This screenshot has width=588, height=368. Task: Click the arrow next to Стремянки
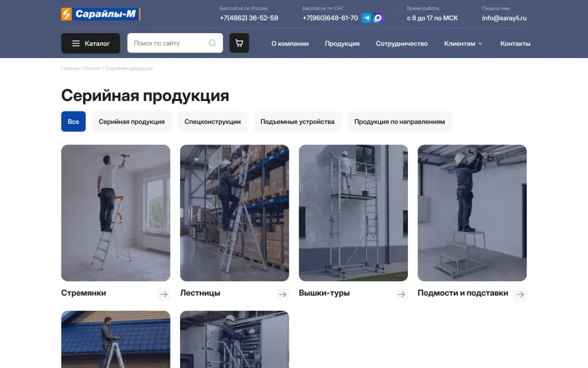click(163, 294)
